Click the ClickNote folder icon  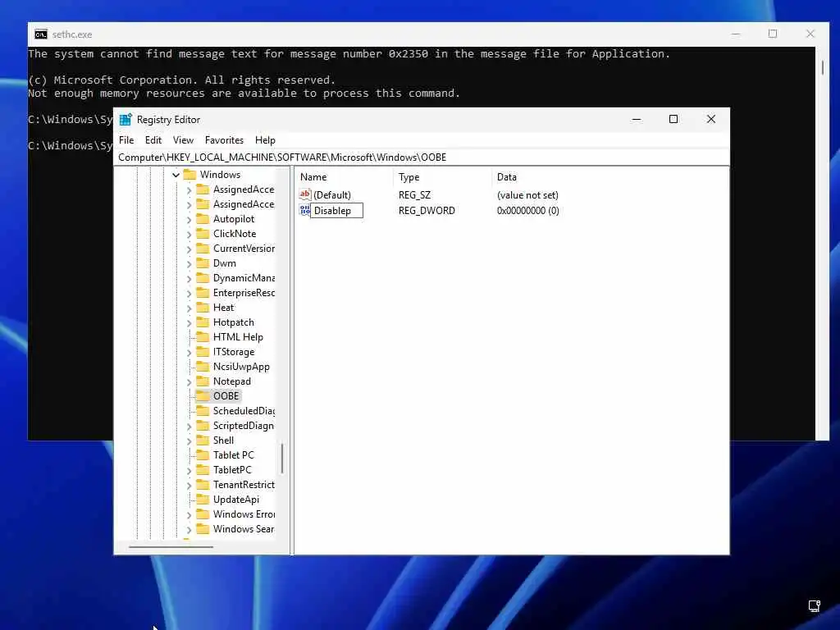[203, 234]
